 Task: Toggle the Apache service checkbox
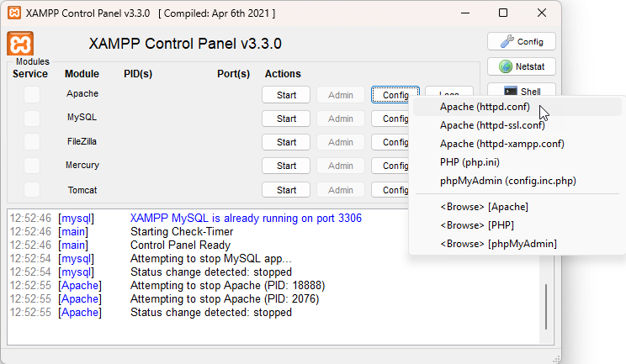click(31, 95)
